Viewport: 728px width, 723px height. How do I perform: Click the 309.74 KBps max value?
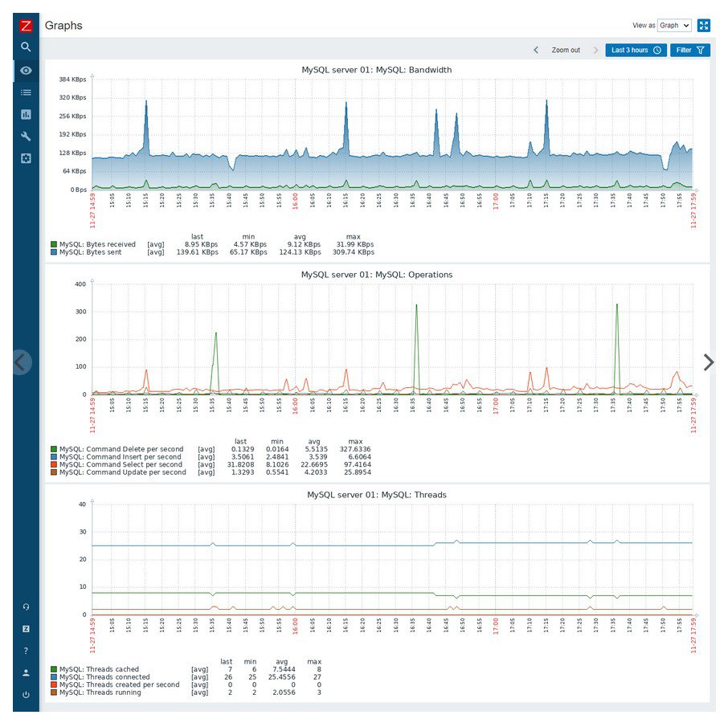click(x=354, y=252)
